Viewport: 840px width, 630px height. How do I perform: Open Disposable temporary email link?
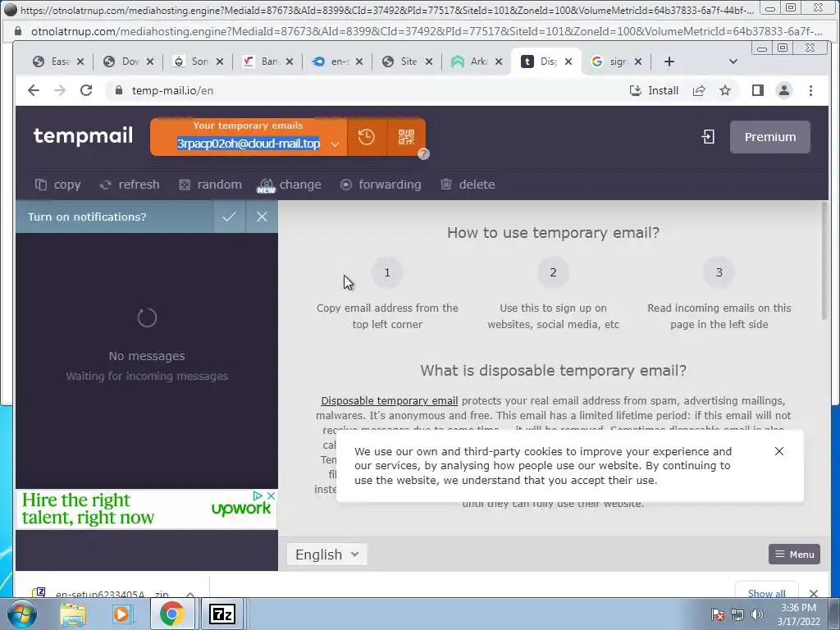click(x=390, y=400)
